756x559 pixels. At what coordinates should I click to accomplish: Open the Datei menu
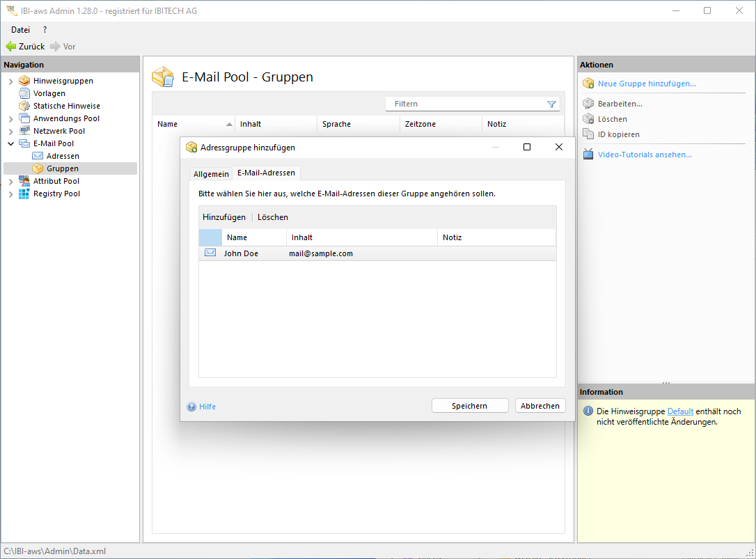tap(21, 30)
